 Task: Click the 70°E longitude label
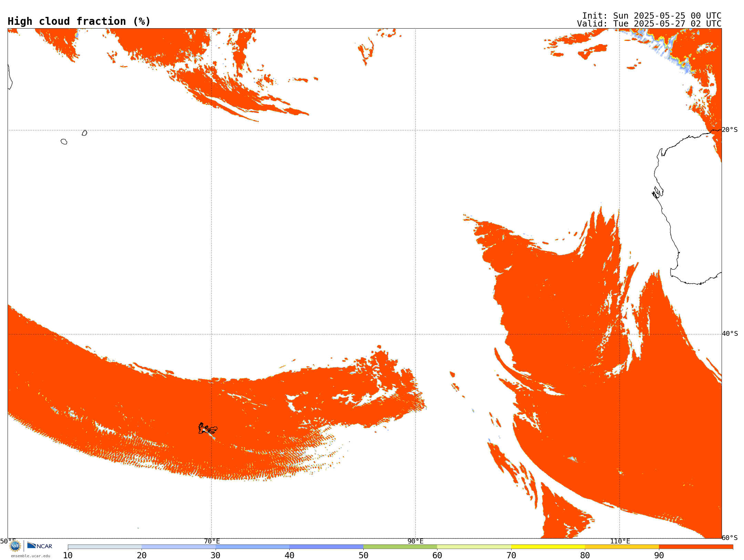212,541
